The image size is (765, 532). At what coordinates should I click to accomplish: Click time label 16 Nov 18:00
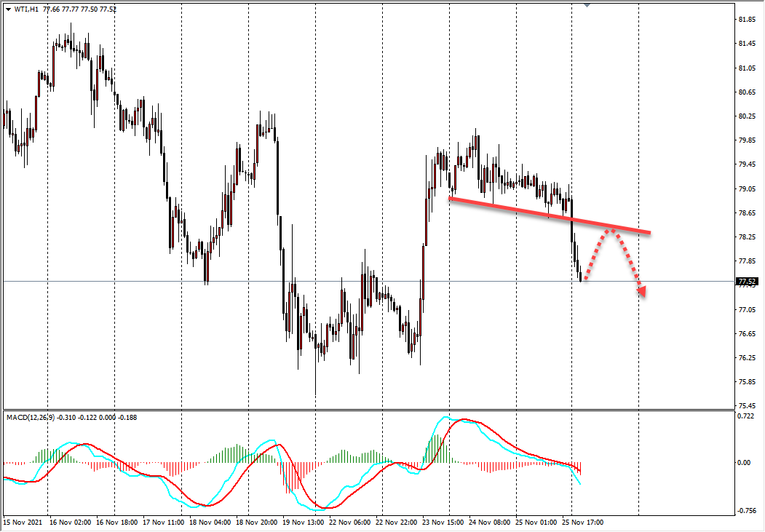tap(116, 523)
